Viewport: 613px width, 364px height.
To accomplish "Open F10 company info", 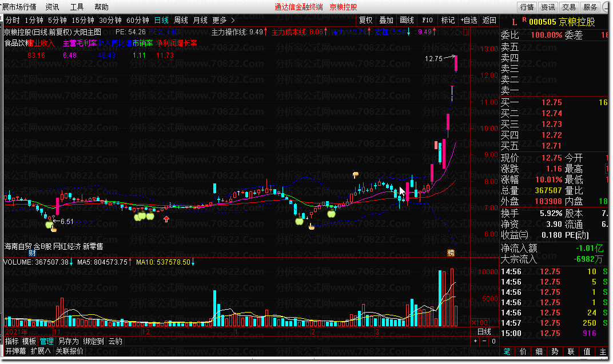I will (x=427, y=21).
